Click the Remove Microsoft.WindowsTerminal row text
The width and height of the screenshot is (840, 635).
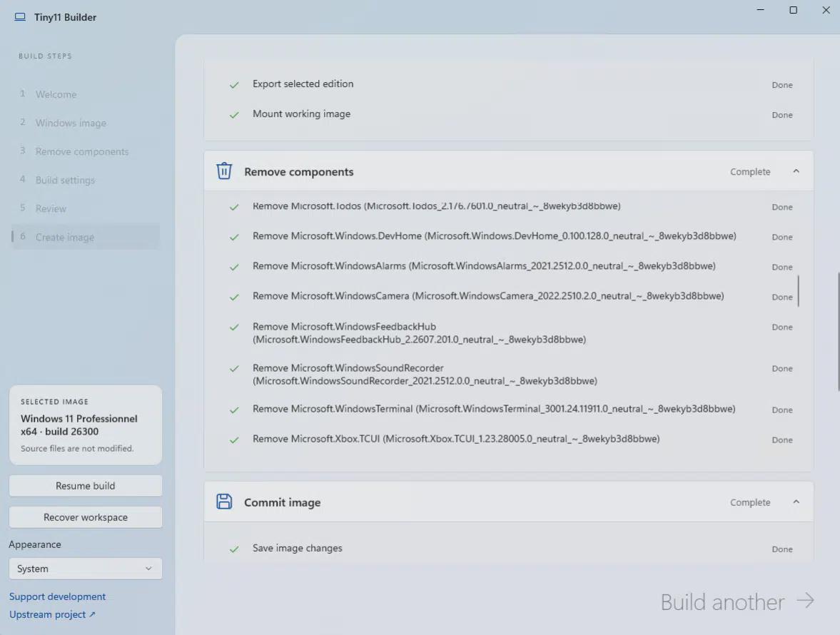(494, 409)
